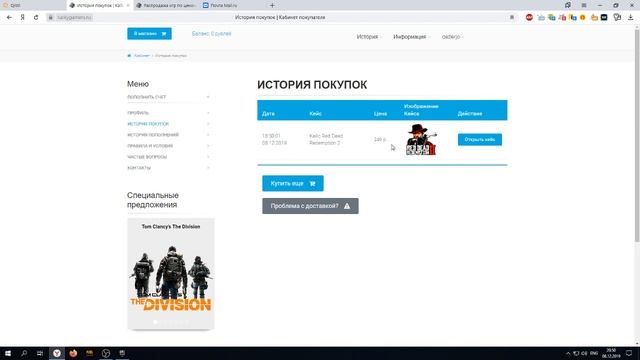
Task: Open the OBS Studio taskbar icon
Action: click(106, 353)
